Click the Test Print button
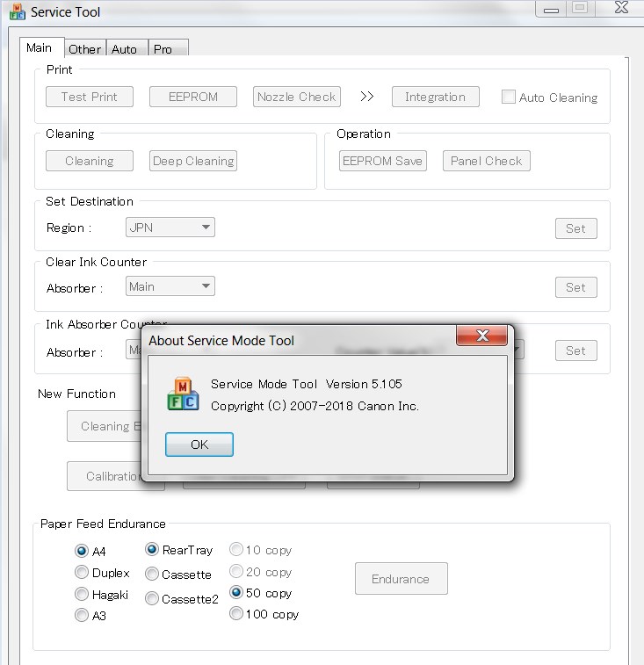This screenshot has width=644, height=665. click(90, 97)
